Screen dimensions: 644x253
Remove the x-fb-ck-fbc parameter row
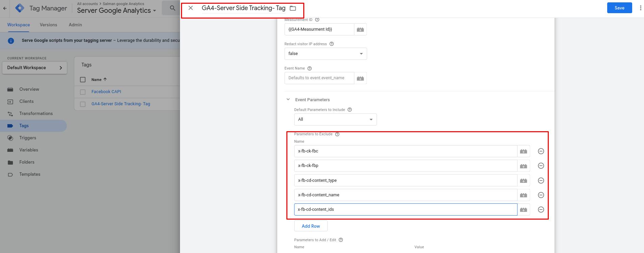point(541,151)
